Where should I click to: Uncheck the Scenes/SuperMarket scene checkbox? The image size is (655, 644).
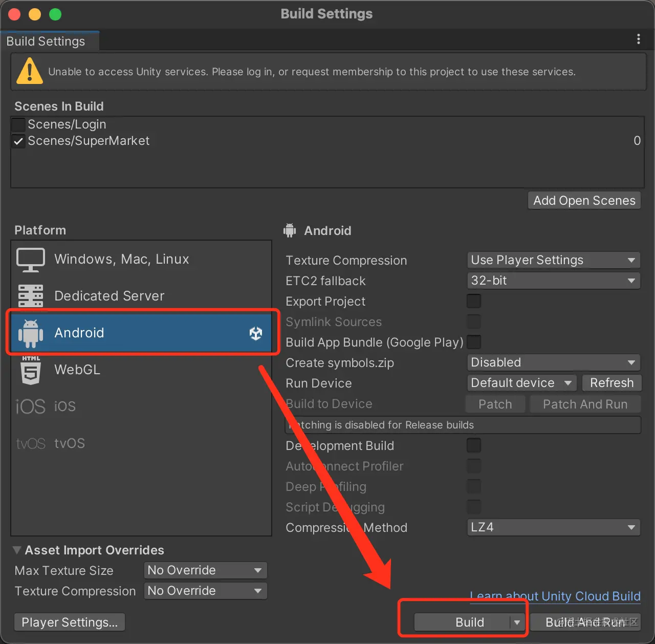tap(18, 141)
